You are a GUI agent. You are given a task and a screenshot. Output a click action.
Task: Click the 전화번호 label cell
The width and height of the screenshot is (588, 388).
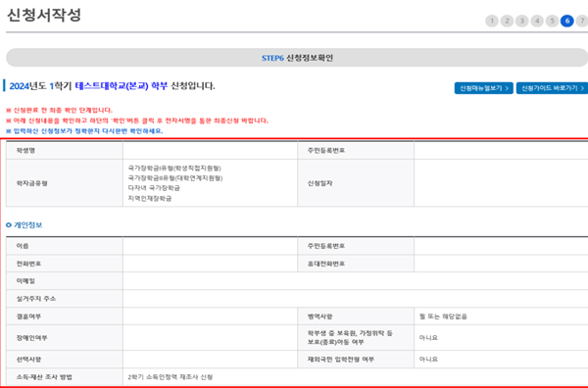click(65, 264)
